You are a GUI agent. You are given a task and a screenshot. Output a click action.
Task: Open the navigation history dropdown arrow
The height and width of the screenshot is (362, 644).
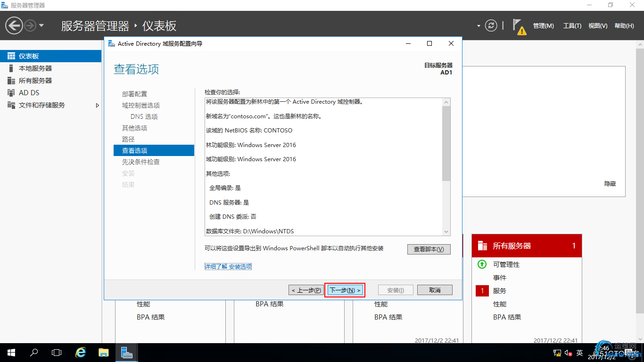coord(41,25)
